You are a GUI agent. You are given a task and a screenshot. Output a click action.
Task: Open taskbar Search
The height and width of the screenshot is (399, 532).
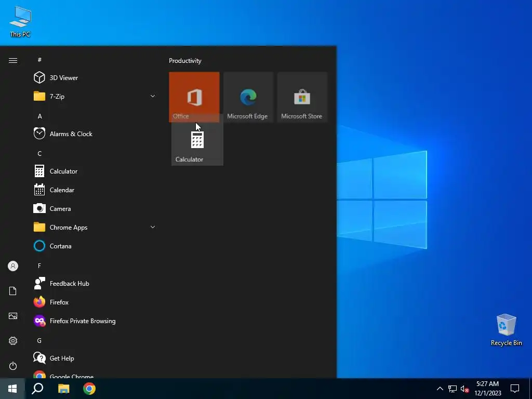tap(37, 389)
